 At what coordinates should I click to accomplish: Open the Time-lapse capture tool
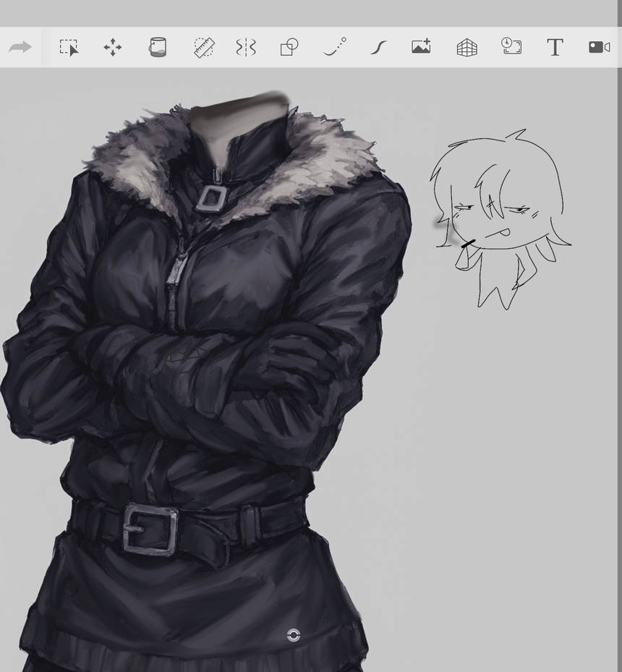(x=511, y=46)
